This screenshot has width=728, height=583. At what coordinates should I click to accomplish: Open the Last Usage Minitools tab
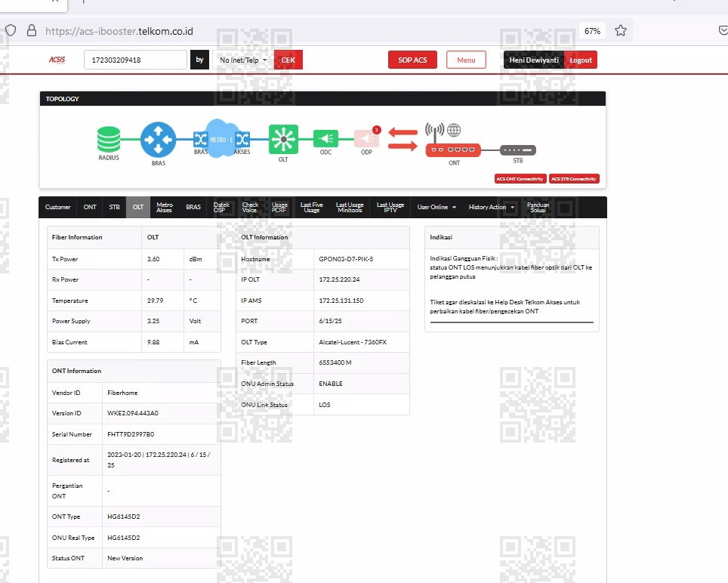pyautogui.click(x=350, y=207)
